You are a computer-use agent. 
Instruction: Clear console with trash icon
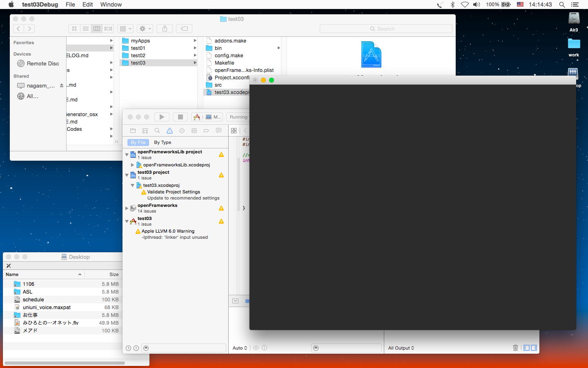[515, 348]
